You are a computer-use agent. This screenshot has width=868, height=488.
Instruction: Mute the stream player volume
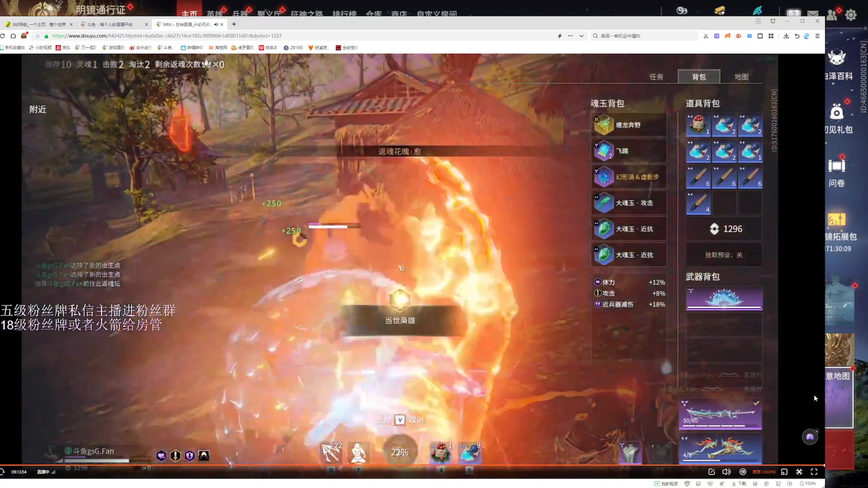(x=726, y=472)
